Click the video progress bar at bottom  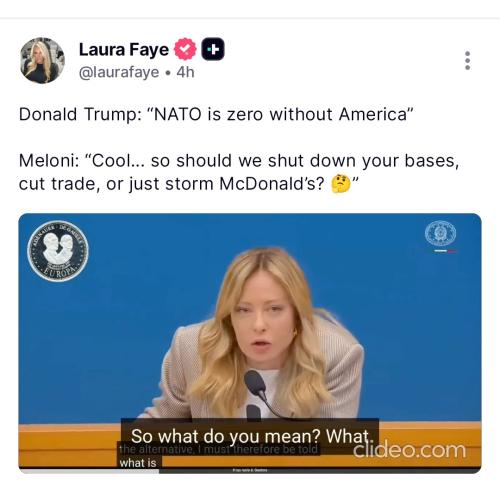point(250,470)
